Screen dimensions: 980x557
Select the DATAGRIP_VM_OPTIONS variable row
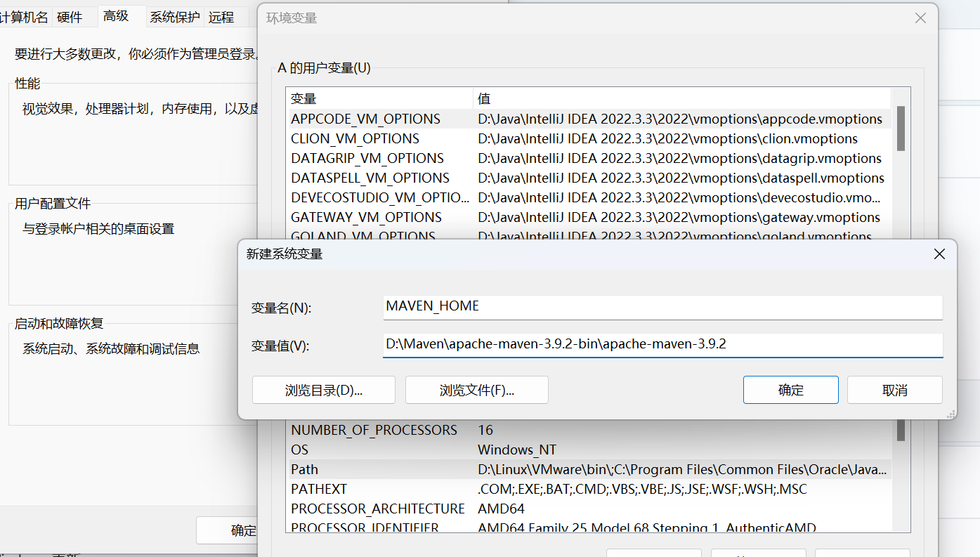[590, 158]
